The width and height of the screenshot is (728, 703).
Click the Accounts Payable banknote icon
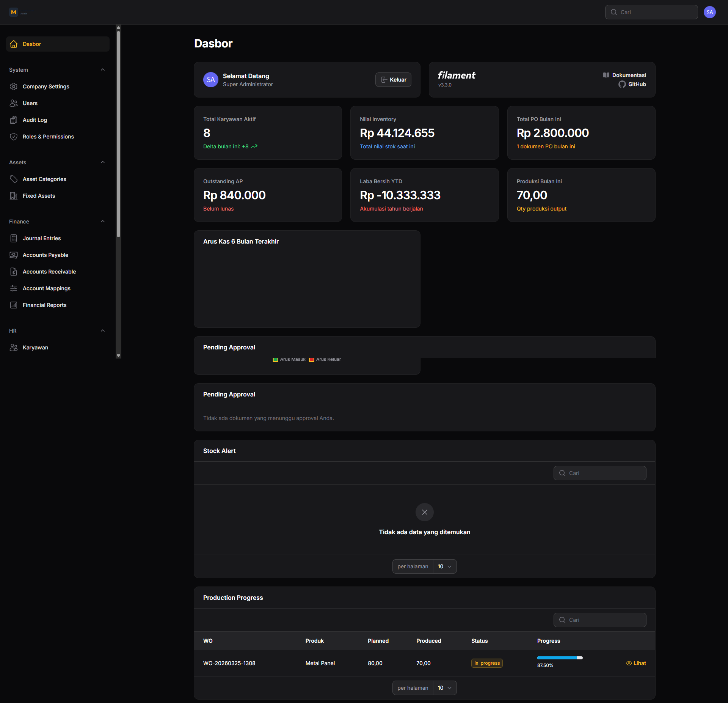pos(14,255)
